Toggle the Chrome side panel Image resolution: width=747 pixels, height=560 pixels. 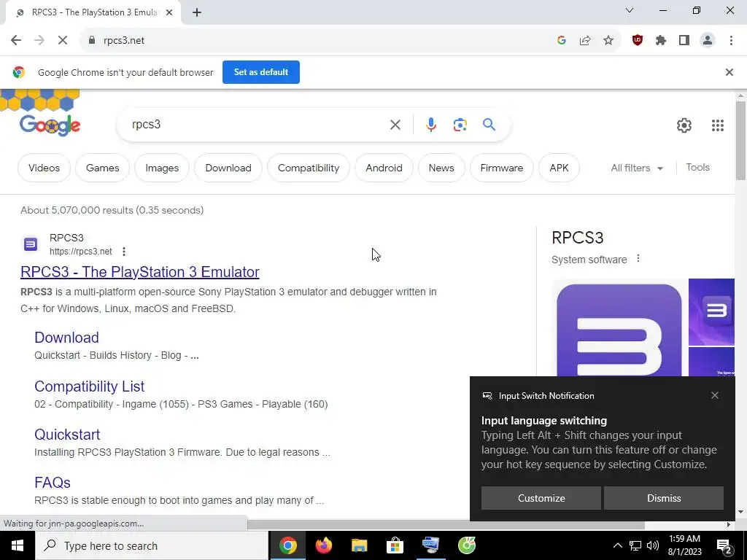pyautogui.click(x=684, y=41)
